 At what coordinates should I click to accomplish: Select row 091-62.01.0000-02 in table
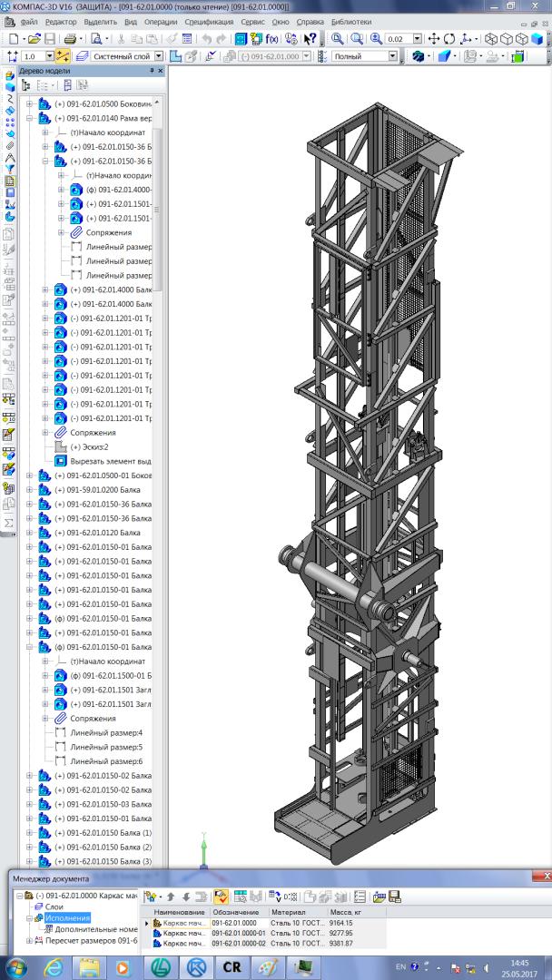point(239,944)
